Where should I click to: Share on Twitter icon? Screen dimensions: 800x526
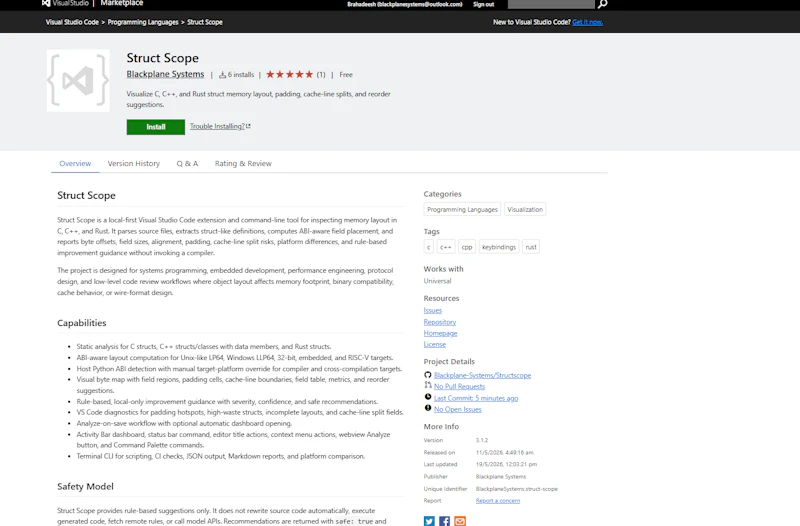[x=429, y=521]
